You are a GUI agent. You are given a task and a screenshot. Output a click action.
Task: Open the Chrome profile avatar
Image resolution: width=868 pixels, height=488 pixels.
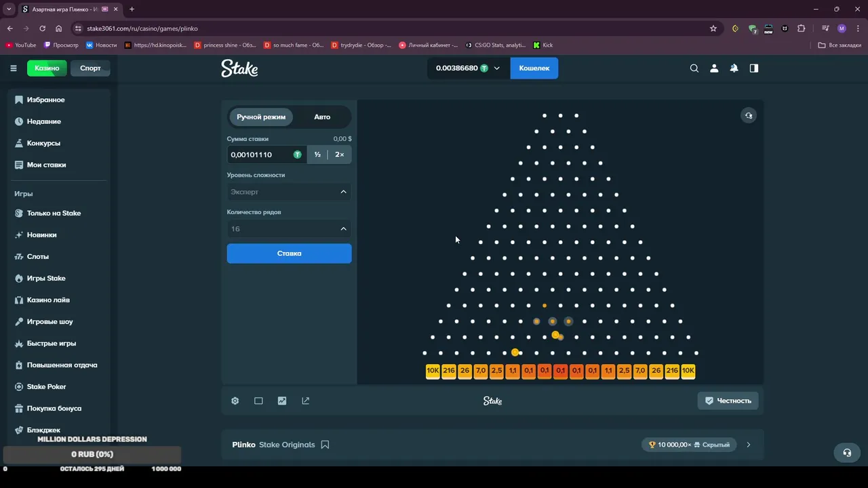[x=842, y=28]
